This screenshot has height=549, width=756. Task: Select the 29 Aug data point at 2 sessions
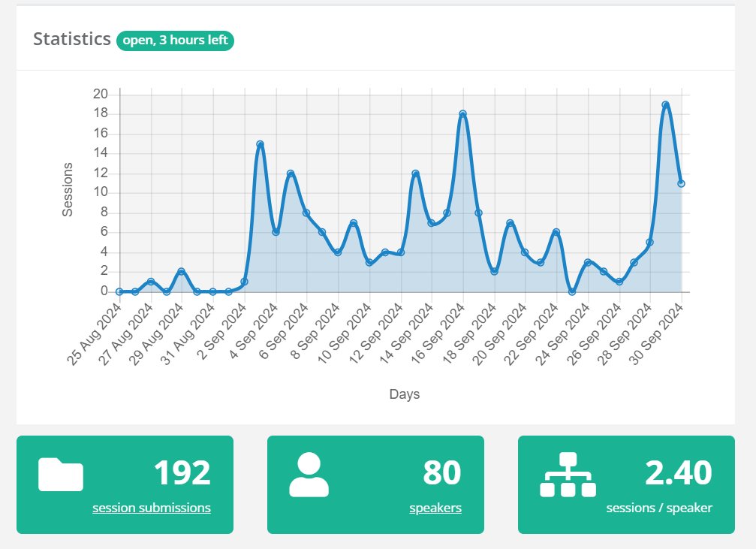coord(181,272)
